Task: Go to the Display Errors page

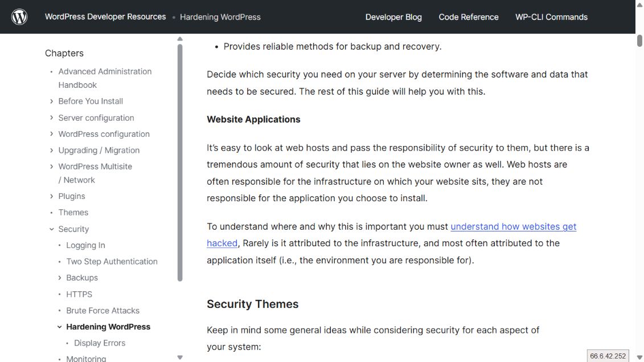Action: coord(100,343)
